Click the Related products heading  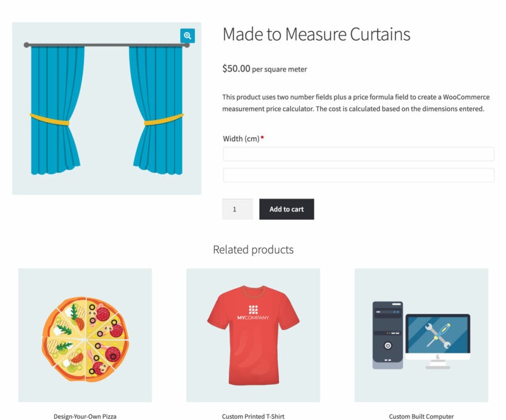pyautogui.click(x=252, y=249)
